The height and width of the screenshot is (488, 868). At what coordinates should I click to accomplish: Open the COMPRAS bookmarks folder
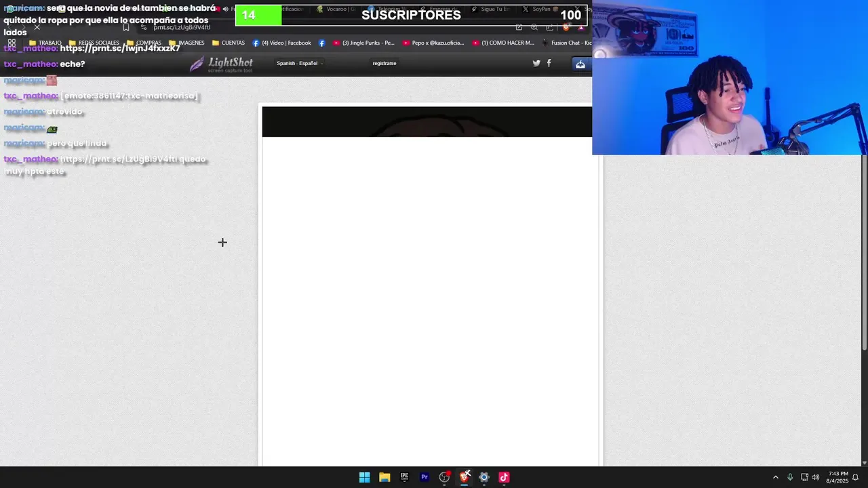pos(144,43)
